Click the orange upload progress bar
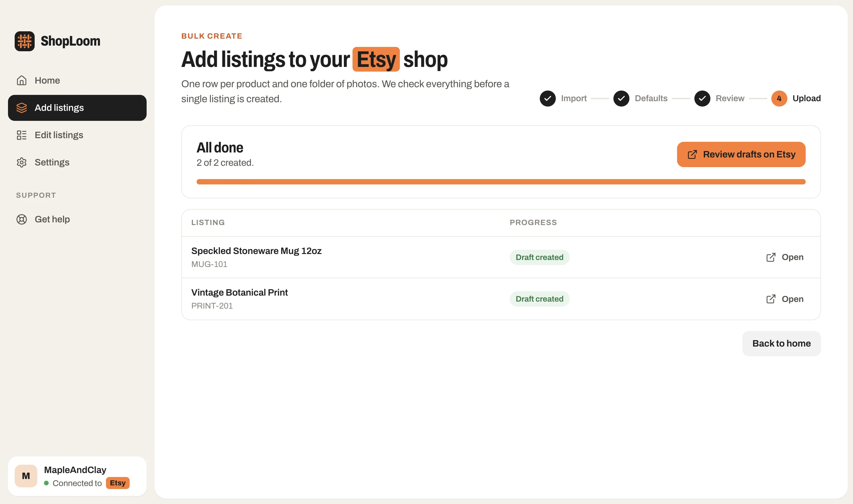Viewport: 853px width, 504px height. pyautogui.click(x=501, y=182)
